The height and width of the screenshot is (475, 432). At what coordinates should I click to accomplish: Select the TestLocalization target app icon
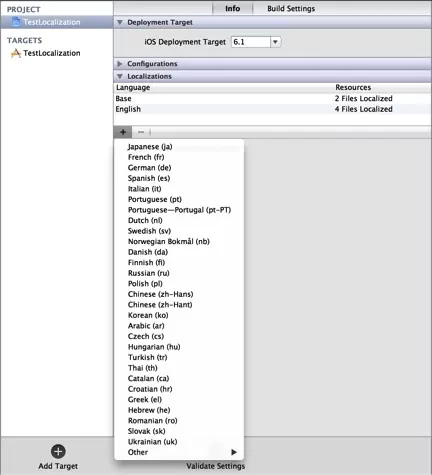16,53
